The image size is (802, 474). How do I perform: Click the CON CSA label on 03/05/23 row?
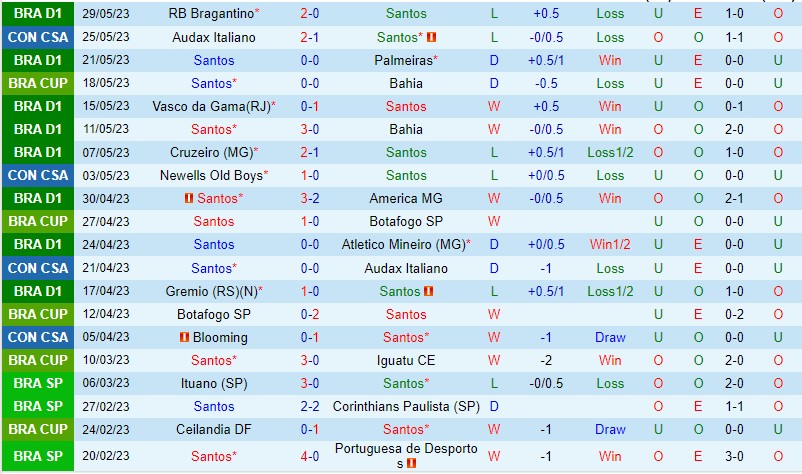tap(38, 175)
